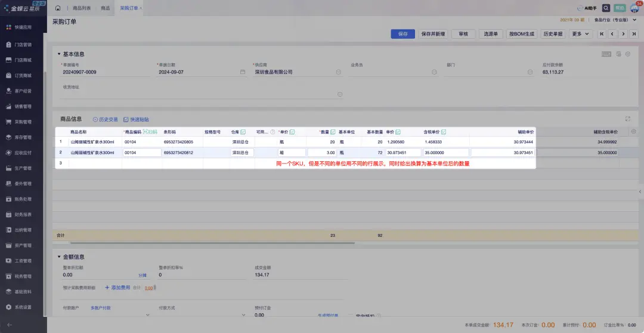The width and height of the screenshot is (644, 333).
Task: Expand the 商品信息 table to fullscreen
Action: point(627,119)
